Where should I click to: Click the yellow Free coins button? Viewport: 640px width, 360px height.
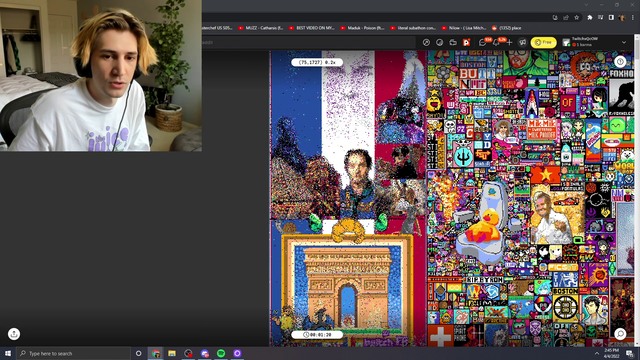coord(543,42)
